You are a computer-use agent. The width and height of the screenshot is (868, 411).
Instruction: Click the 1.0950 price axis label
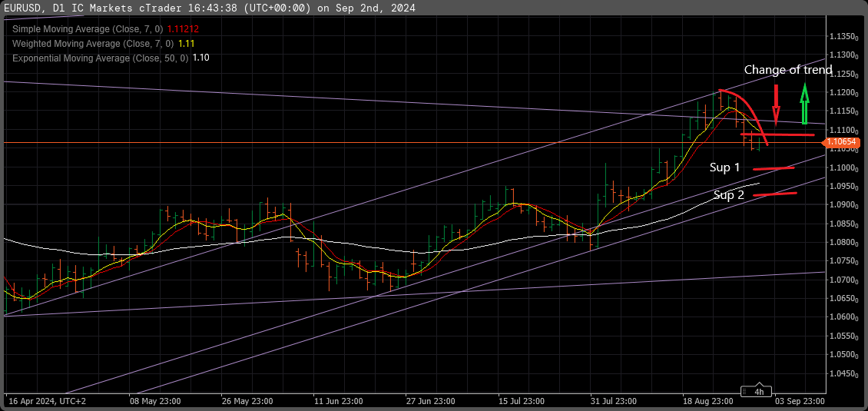point(843,186)
